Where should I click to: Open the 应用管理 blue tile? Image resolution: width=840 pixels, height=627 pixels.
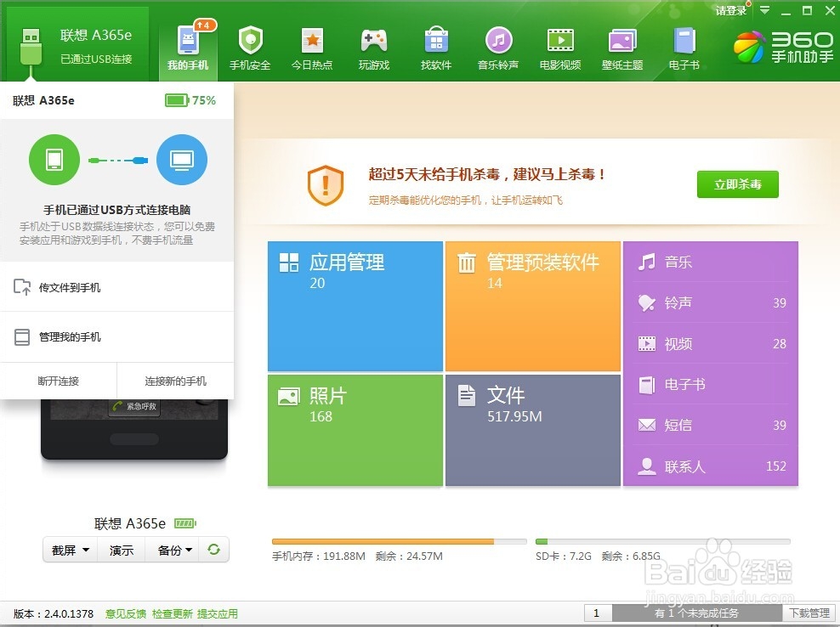point(355,306)
